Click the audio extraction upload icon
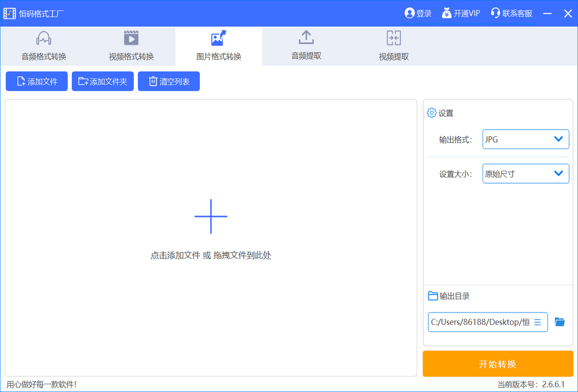Screen dimensions: 578x392 click(306, 37)
